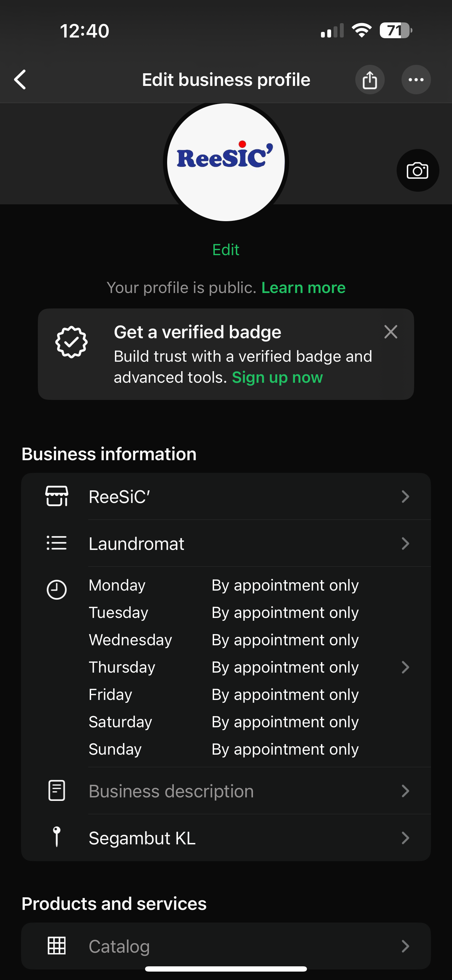Tap the camera icon for cover photo

tap(417, 170)
